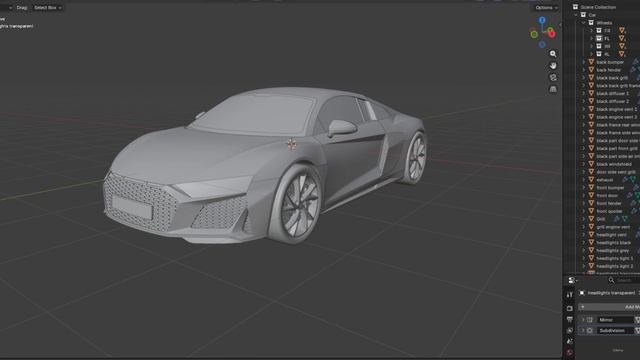Select the black diffuser 2 object
The width and height of the screenshot is (640, 360).
(x=613, y=101)
